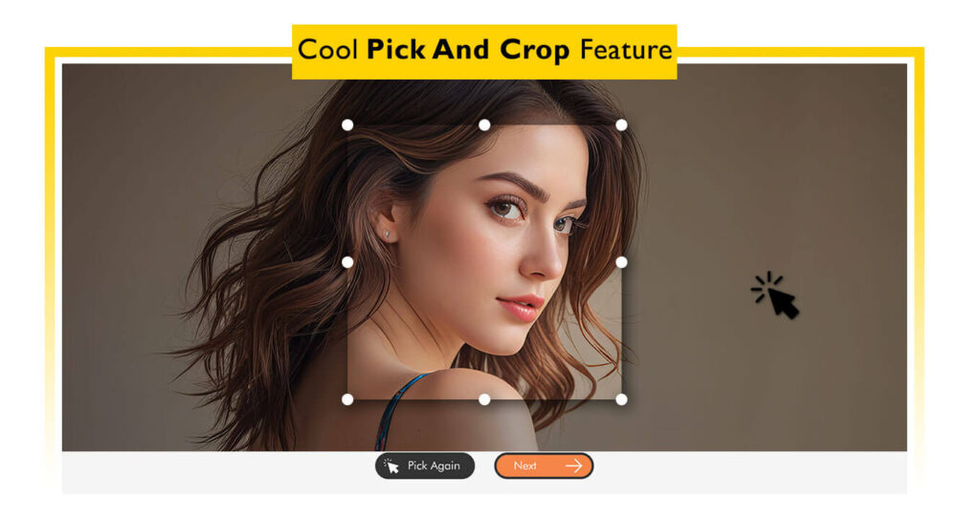The image size is (980, 523).
Task: Click the top-right corner crop handle
Action: tap(621, 125)
